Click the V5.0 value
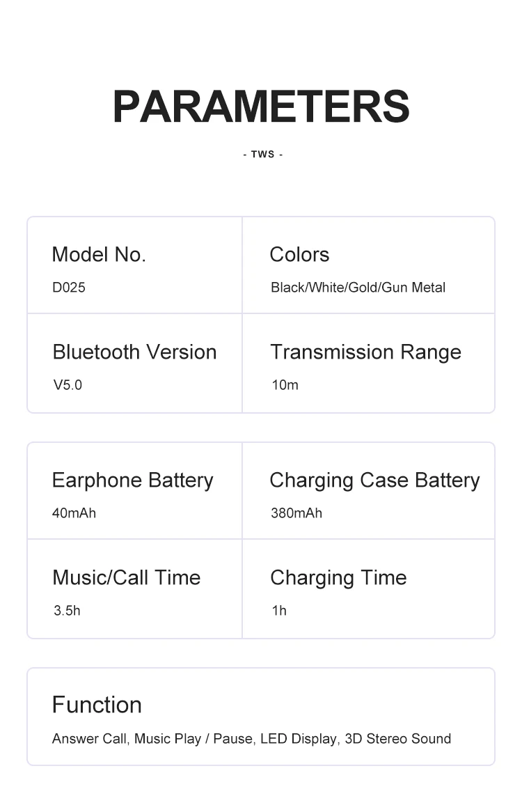This screenshot has height=812, width=522. (68, 385)
